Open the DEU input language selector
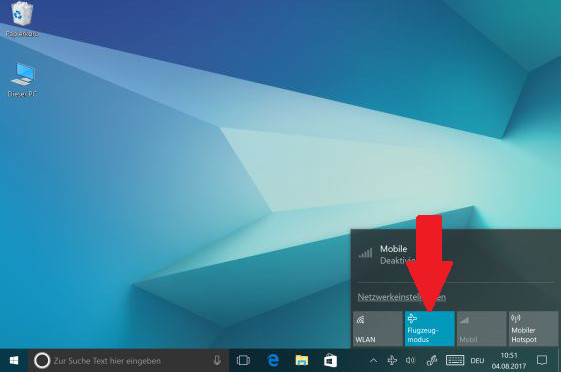Viewport: 561px width, 374px height. tap(477, 361)
